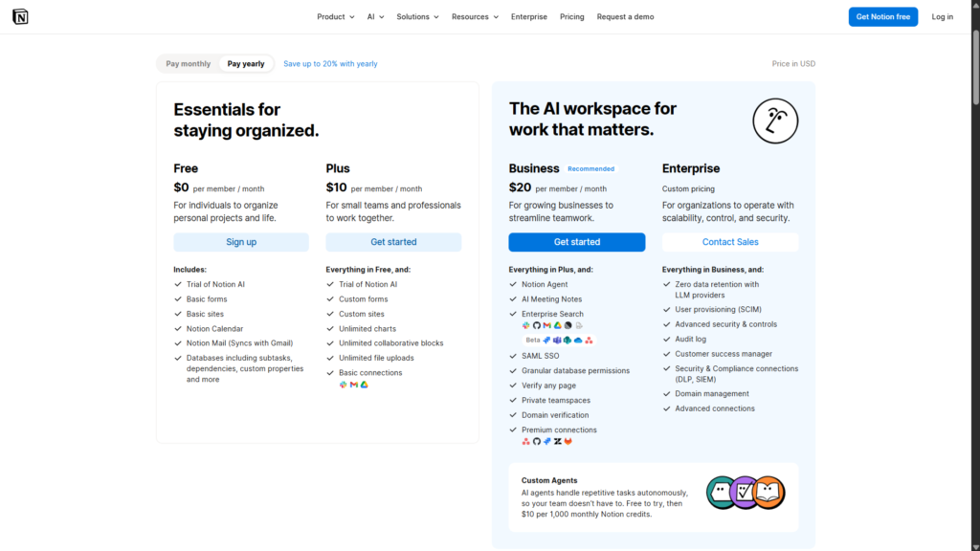Click the Recommended badge next to Business

point(590,168)
